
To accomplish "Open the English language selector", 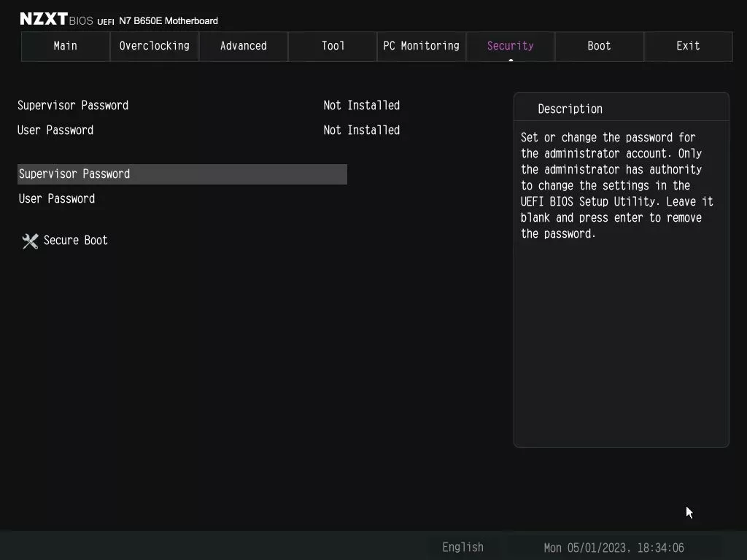I will coord(462,547).
